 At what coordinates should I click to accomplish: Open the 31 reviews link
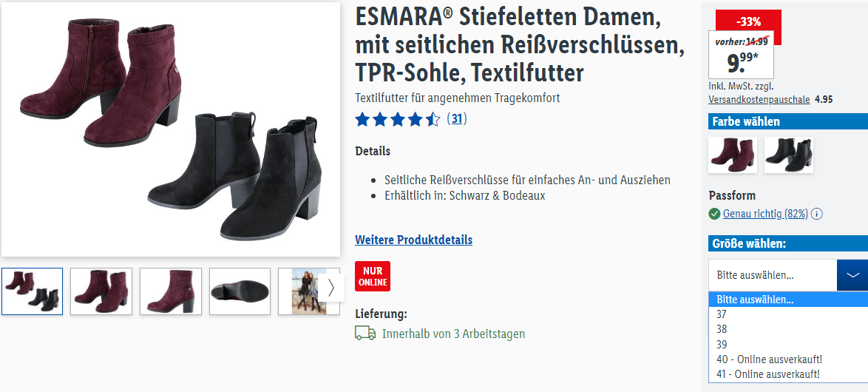[457, 118]
